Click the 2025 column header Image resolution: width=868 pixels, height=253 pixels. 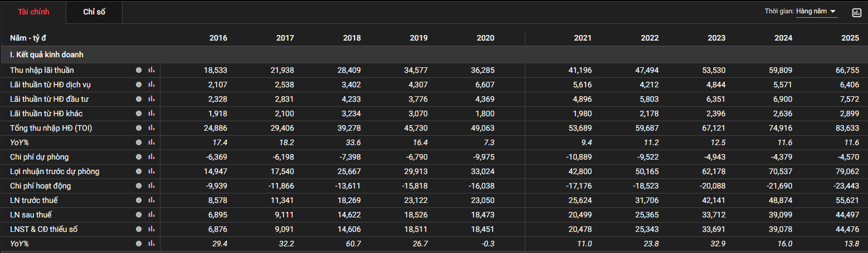(x=850, y=38)
